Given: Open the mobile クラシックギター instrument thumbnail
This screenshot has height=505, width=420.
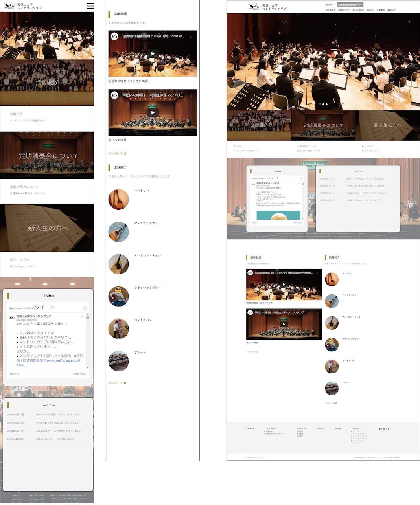Looking at the screenshot, I should click(119, 296).
